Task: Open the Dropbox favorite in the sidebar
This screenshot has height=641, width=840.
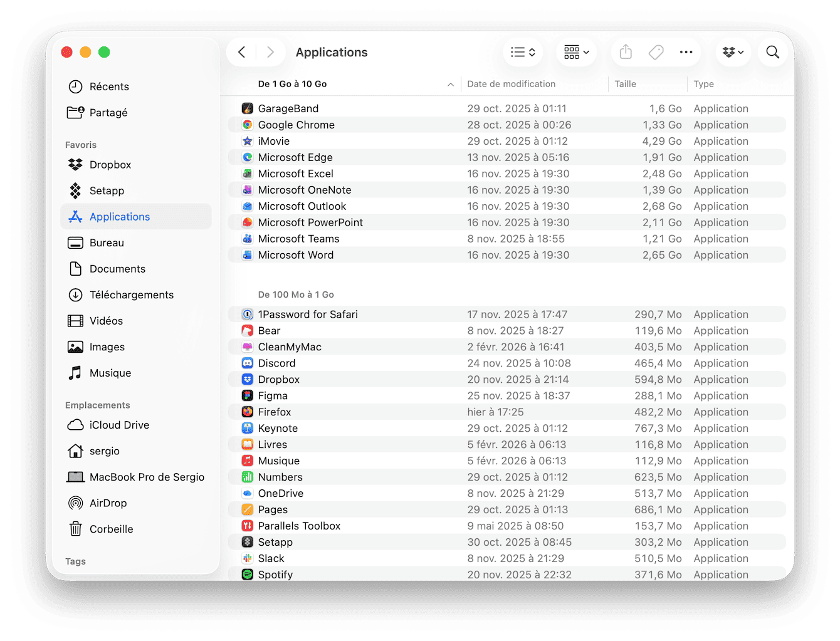Action: [x=110, y=164]
